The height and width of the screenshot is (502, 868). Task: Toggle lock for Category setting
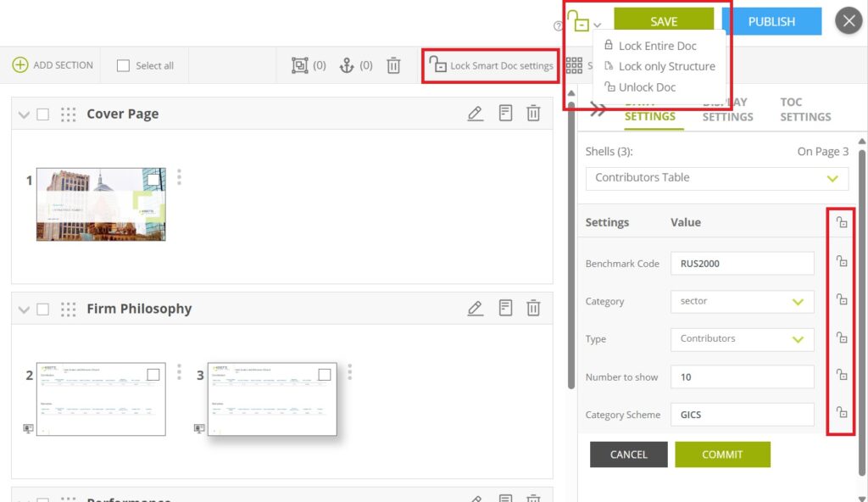pos(842,299)
